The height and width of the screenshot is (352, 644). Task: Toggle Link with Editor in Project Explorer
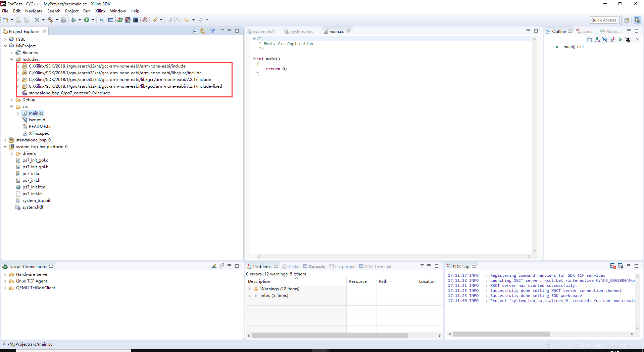202,31
